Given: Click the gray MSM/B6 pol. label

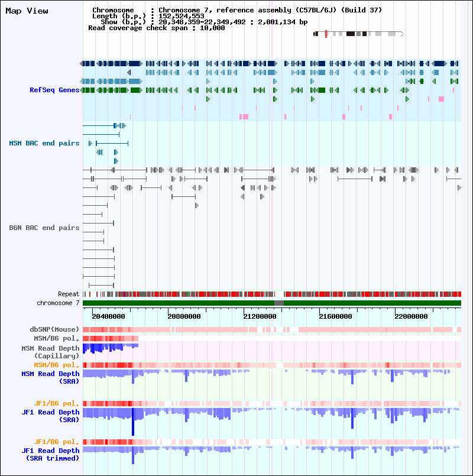Looking at the screenshot, I should coord(57,338).
